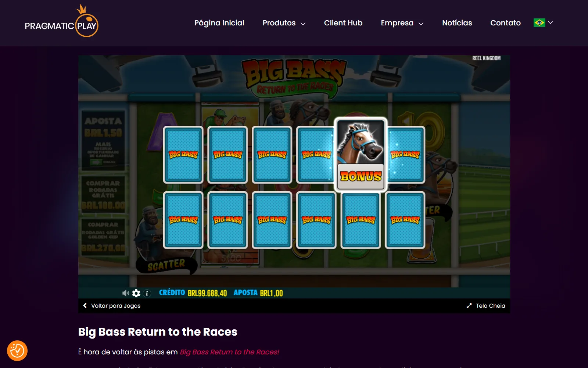The width and height of the screenshot is (588, 368).
Task: Open game settings gear icon
Action: pyautogui.click(x=136, y=293)
